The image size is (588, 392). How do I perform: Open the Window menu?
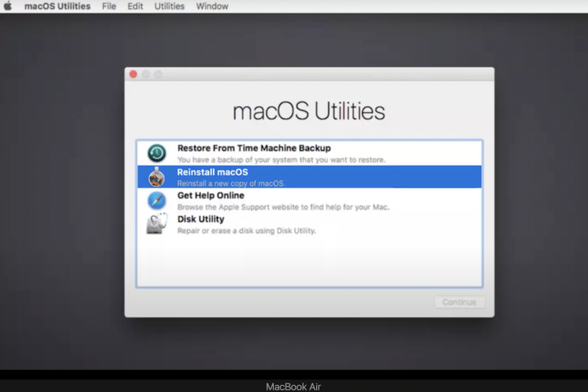pyautogui.click(x=212, y=6)
